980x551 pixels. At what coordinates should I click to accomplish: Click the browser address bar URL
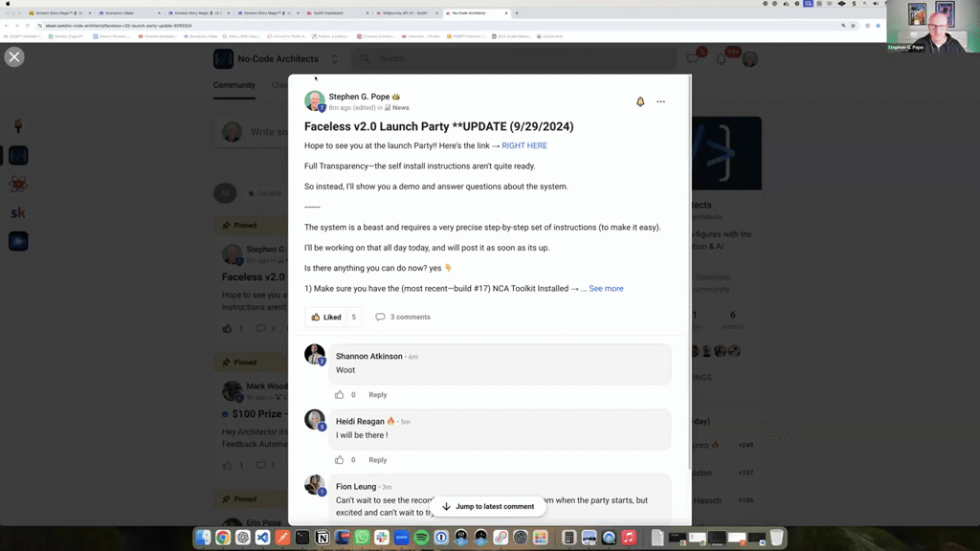pos(119,26)
